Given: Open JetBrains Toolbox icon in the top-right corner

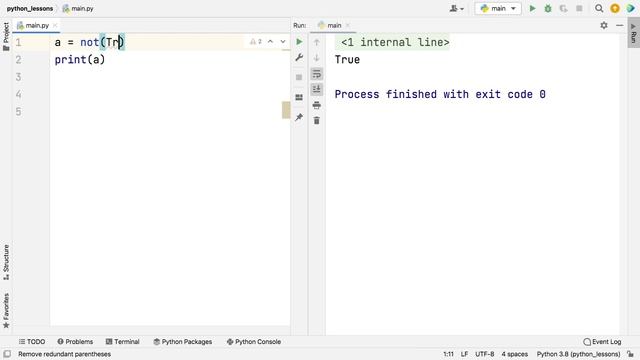Looking at the screenshot, I should (630, 8).
